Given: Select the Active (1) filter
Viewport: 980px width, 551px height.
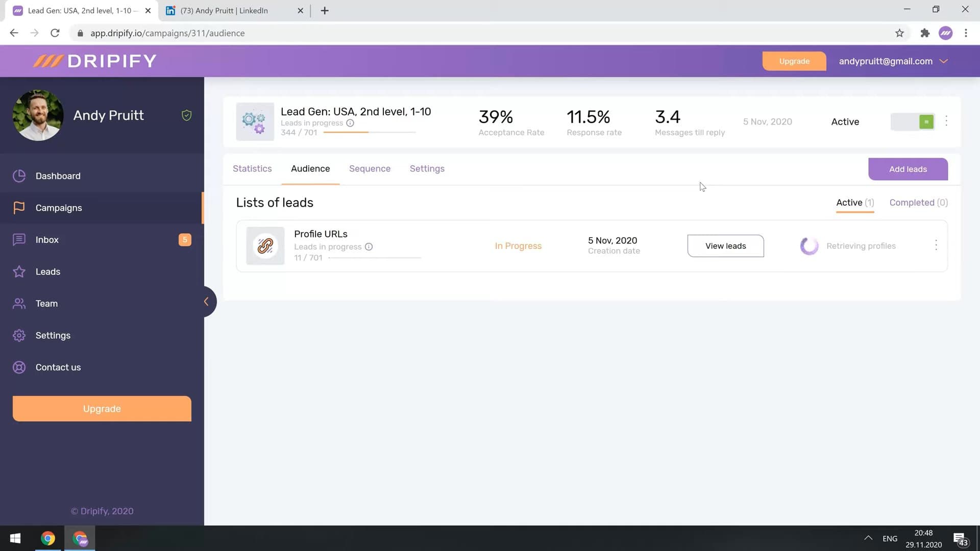Looking at the screenshot, I should (854, 203).
